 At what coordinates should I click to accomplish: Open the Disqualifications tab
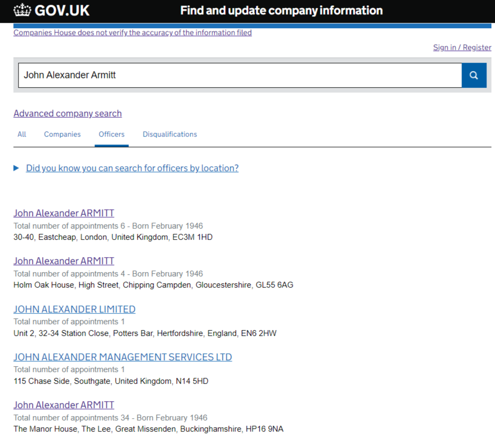tap(170, 134)
